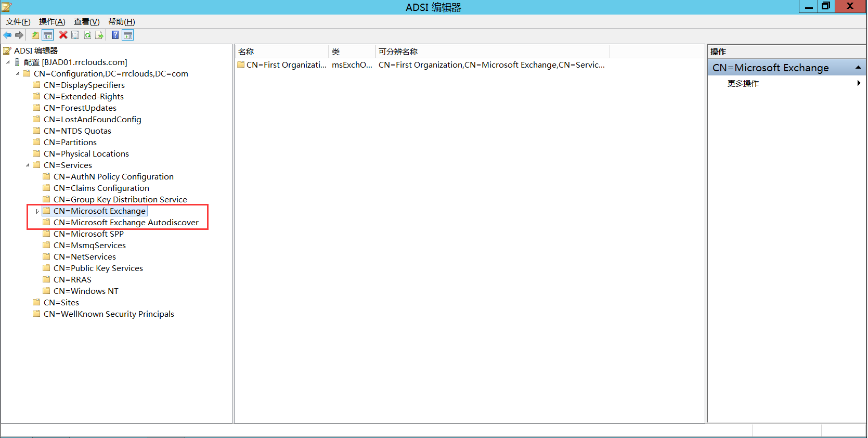
Task: Click folder icon next to CN=Windows NT
Action: point(46,291)
